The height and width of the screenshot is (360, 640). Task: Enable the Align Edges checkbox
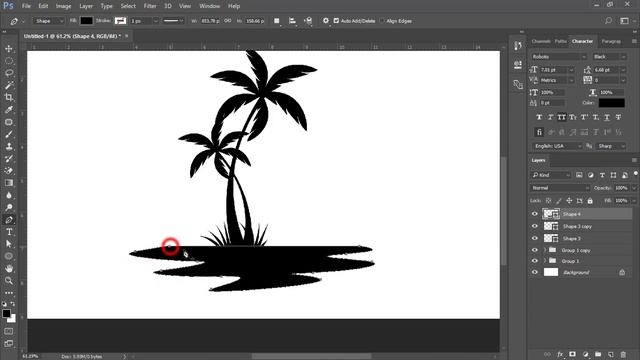(x=382, y=21)
